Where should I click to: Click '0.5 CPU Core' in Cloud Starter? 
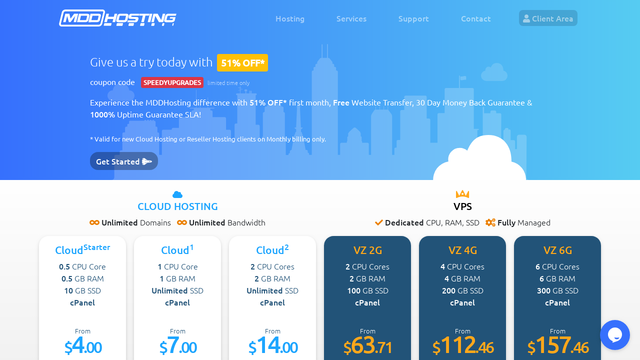(x=82, y=267)
